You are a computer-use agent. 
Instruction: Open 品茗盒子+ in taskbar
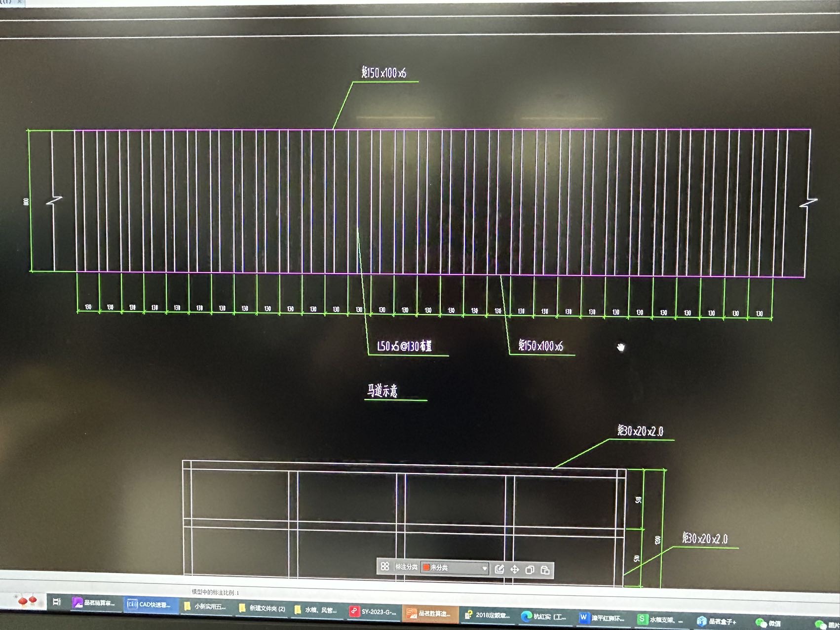718,621
